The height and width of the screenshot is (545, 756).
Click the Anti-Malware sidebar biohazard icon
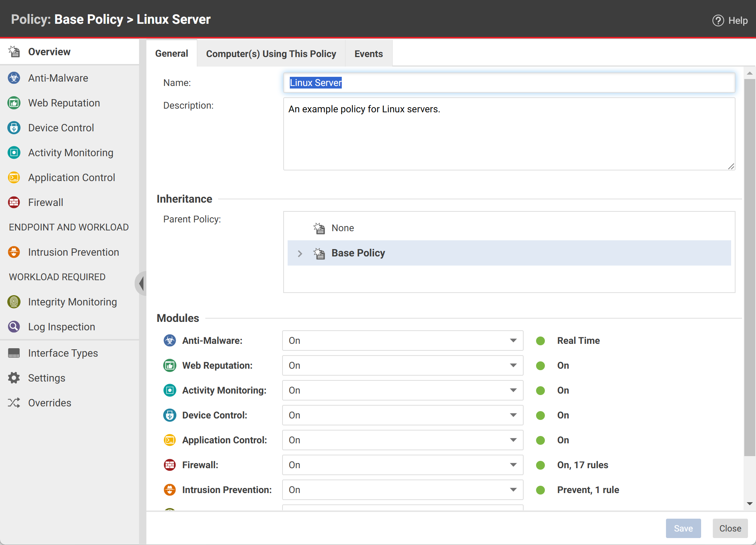14,78
